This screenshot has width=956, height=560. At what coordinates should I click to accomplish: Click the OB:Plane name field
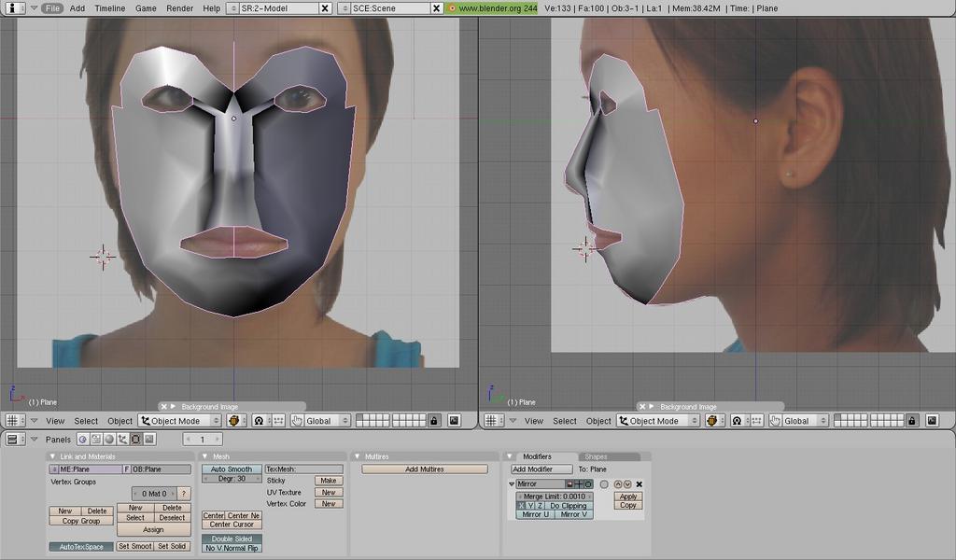point(161,469)
